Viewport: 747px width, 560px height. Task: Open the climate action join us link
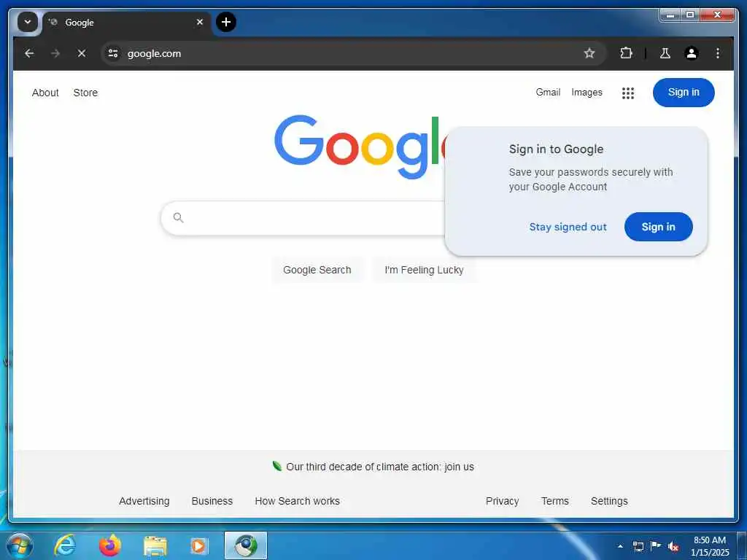[379, 467]
